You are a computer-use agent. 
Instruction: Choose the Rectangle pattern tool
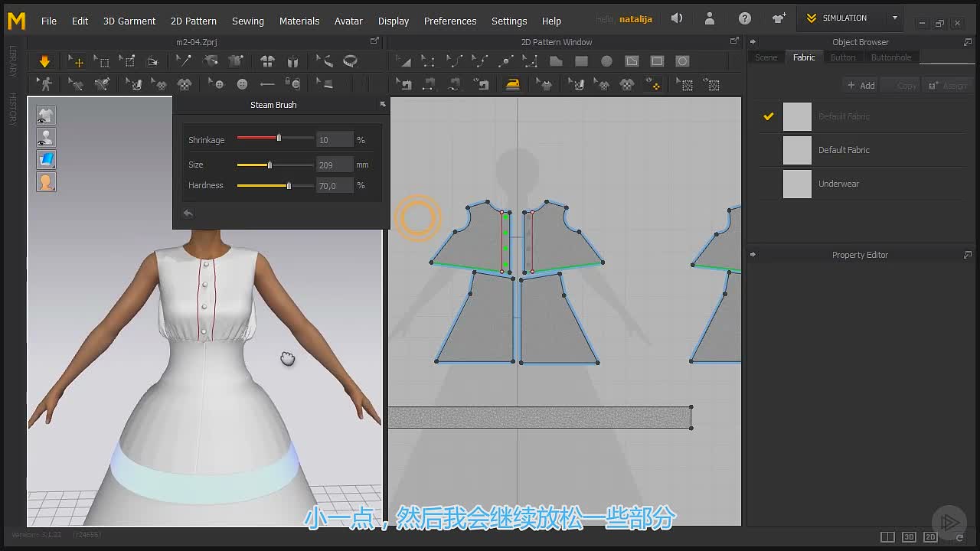point(582,61)
